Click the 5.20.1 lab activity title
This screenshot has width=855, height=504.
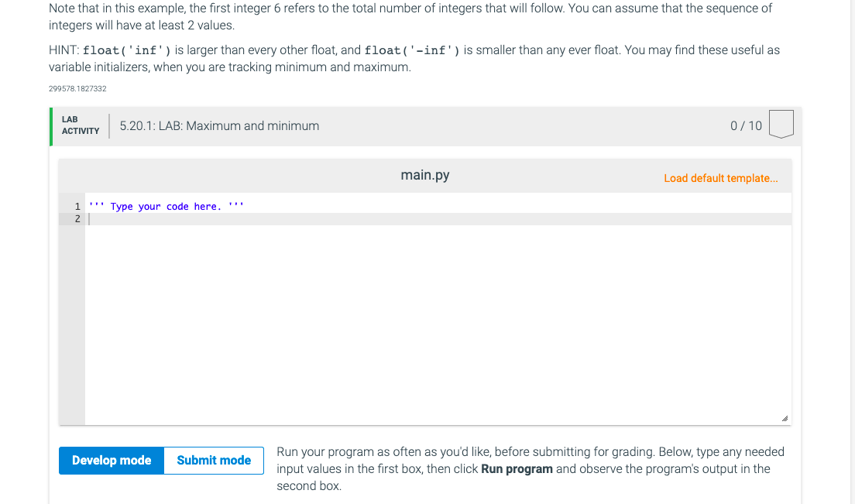(219, 125)
